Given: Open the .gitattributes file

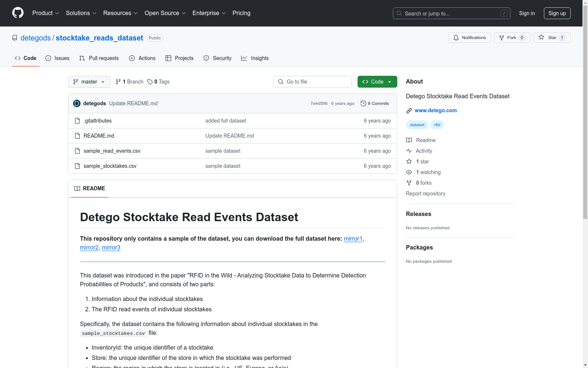Looking at the screenshot, I should click(97, 121).
